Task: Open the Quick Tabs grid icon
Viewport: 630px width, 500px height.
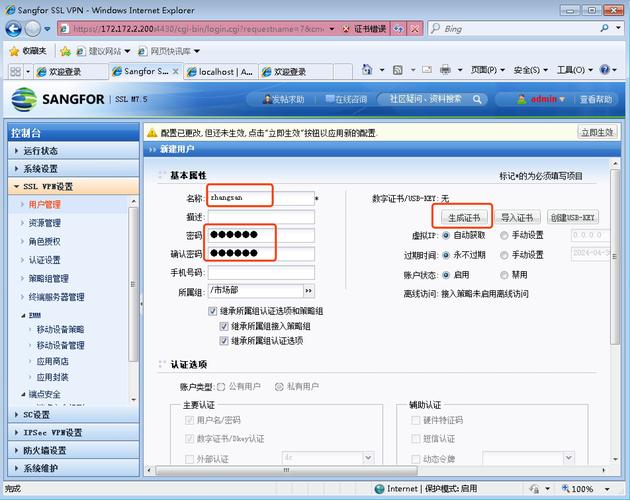Action: 15,72
